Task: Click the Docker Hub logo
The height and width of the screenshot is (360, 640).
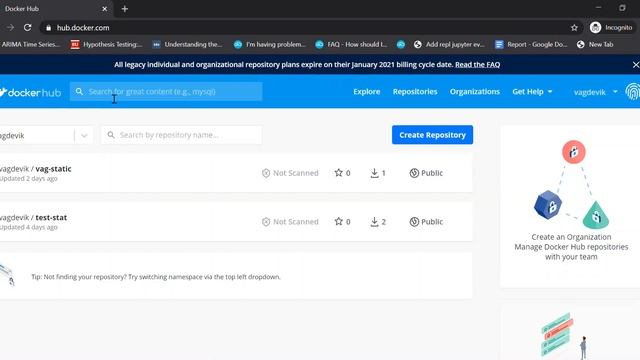Action: [31, 92]
